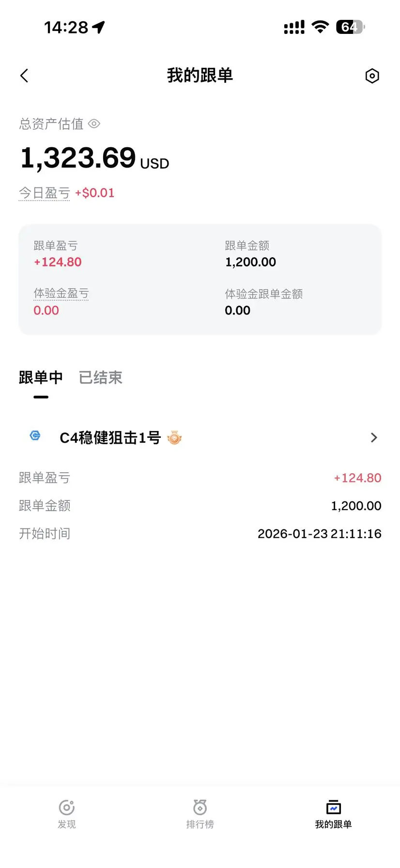Tap the 1,323.69 USD total asset value
Viewport: 400px width, 868px height.
click(94, 158)
